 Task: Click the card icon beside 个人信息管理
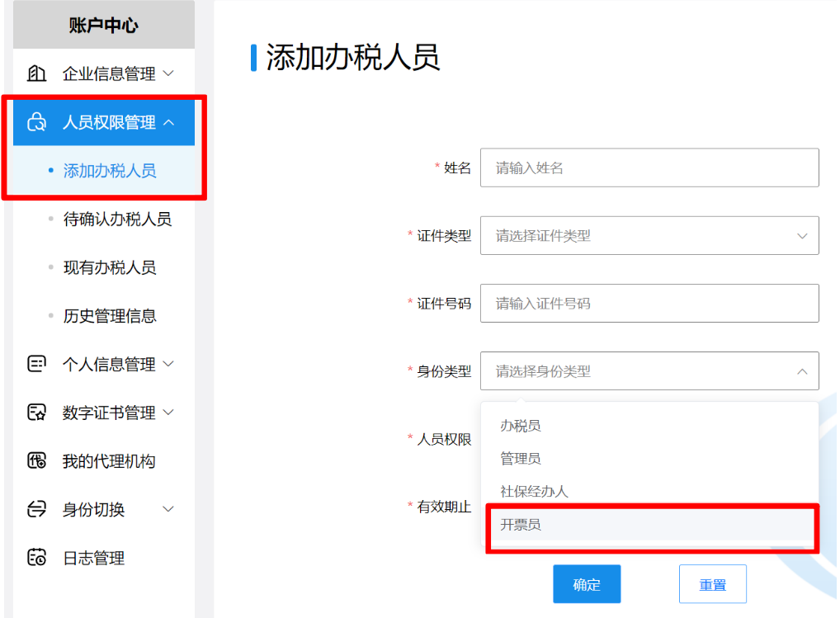pos(36,364)
